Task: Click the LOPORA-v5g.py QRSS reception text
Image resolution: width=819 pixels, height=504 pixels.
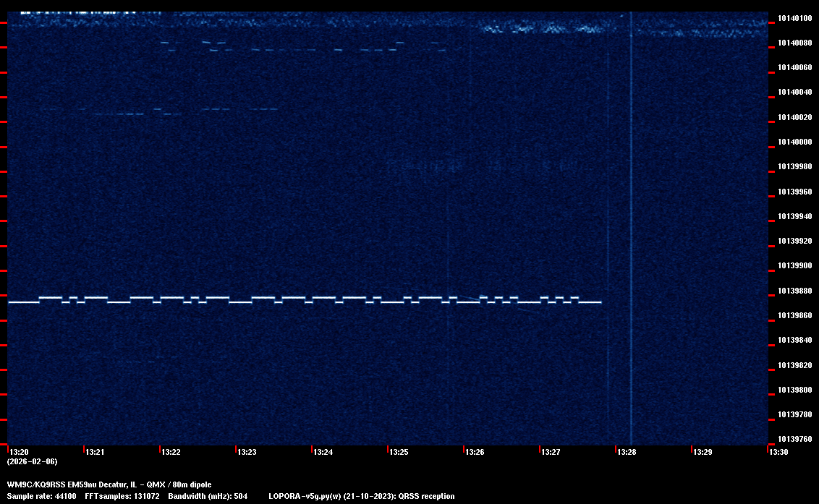Action: pyautogui.click(x=361, y=496)
